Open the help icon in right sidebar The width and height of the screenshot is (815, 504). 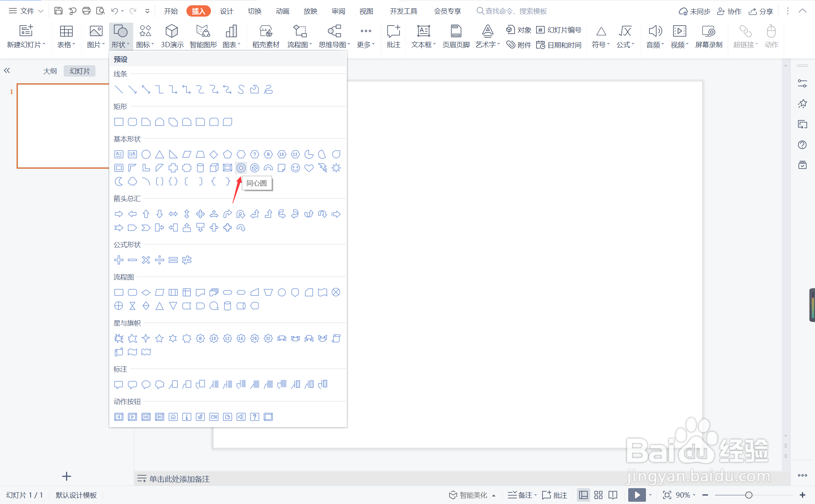point(803,145)
